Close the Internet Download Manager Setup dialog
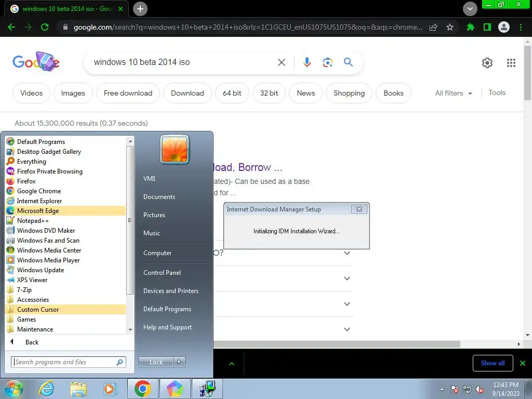532x399 pixels. click(x=359, y=209)
